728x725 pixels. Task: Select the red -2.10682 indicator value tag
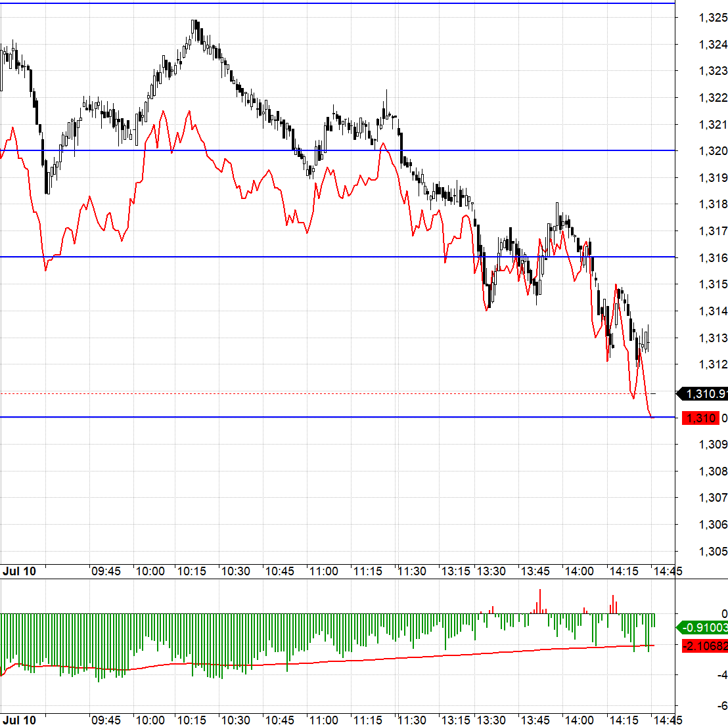coord(705,646)
